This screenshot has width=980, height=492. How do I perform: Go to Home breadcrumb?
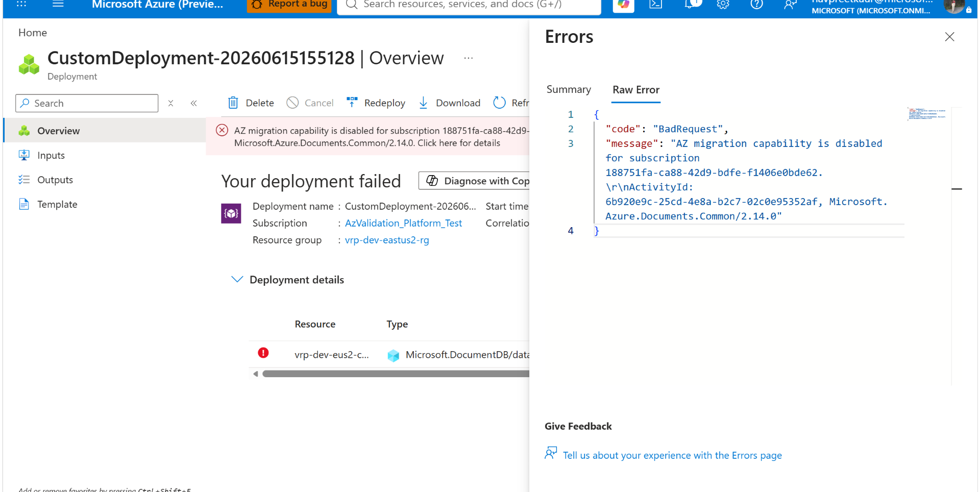coord(33,33)
